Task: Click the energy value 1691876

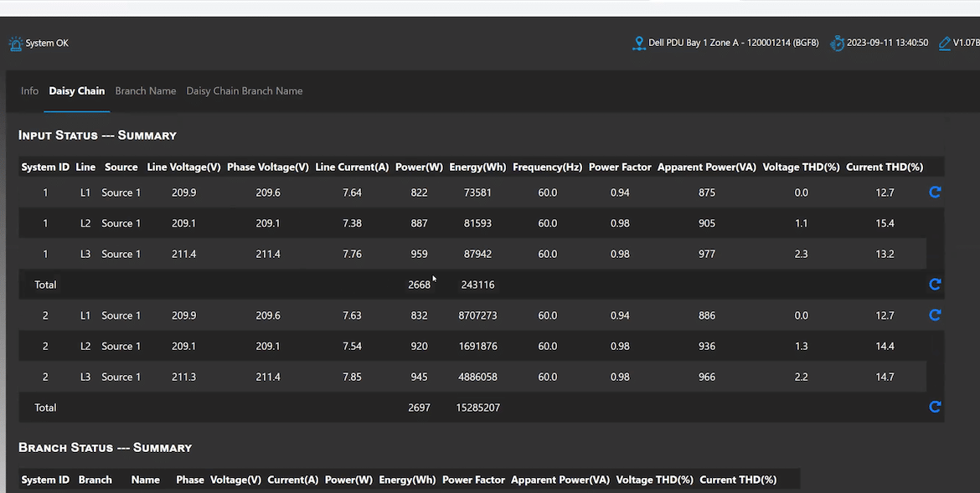Action: (477, 346)
